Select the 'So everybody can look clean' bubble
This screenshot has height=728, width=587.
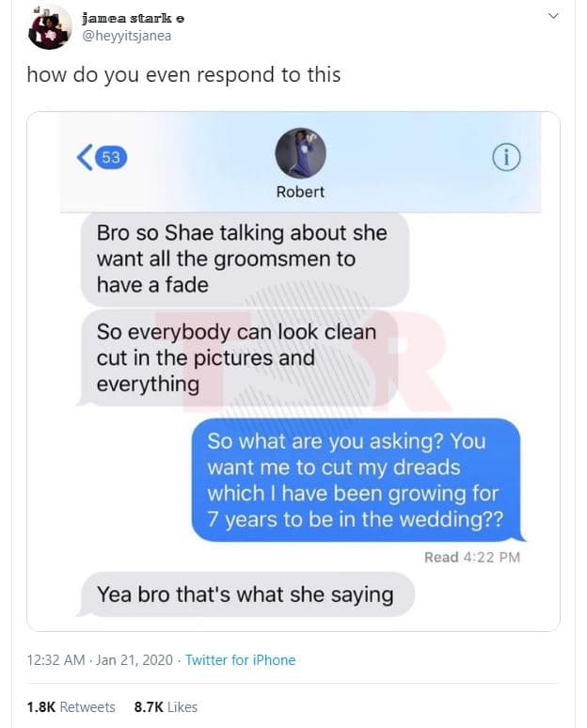pyautogui.click(x=238, y=357)
